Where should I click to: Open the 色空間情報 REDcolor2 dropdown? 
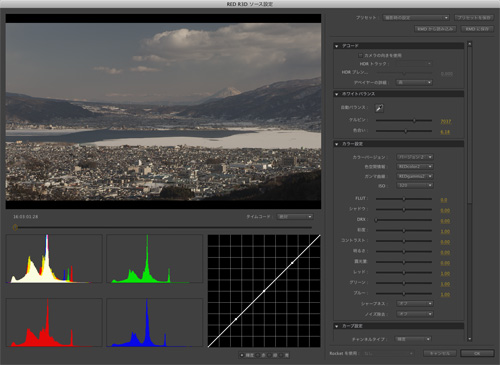415,166
